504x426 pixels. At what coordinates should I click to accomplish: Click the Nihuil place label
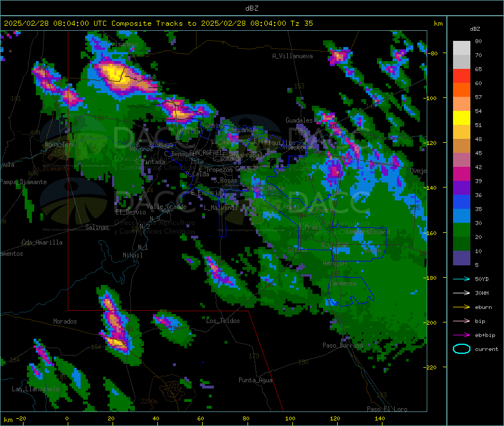click(132, 255)
